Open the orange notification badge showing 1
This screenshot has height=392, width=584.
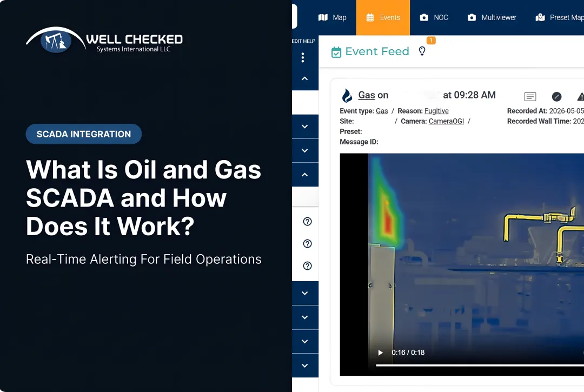431,40
